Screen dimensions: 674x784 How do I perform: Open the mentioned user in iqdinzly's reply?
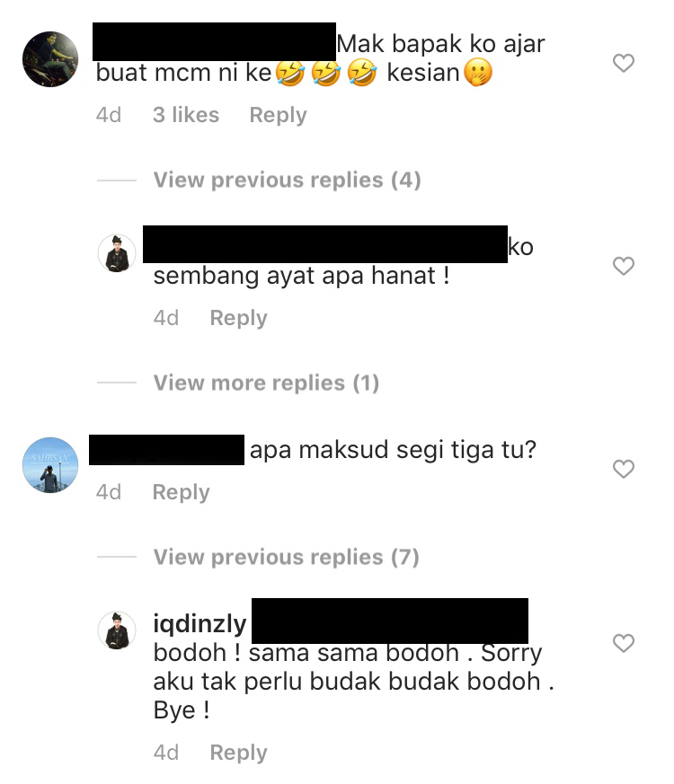(x=390, y=621)
